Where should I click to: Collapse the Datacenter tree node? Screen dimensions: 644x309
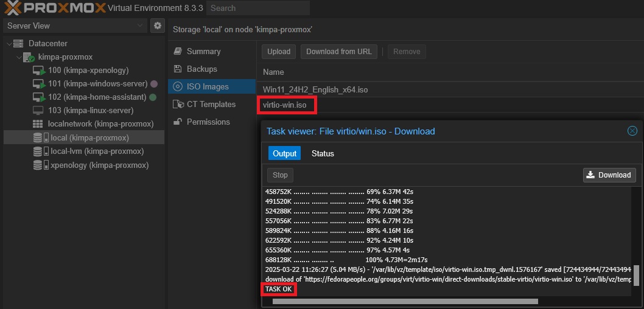[8, 44]
